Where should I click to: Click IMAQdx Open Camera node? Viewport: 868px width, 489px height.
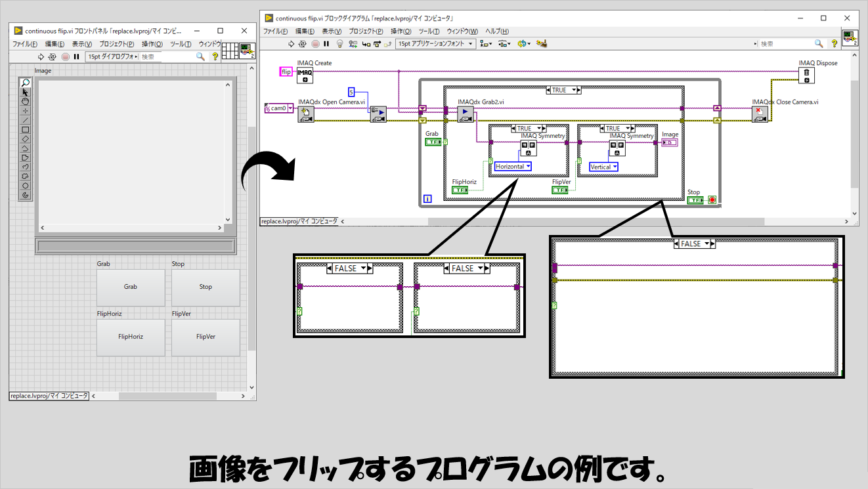tap(306, 114)
